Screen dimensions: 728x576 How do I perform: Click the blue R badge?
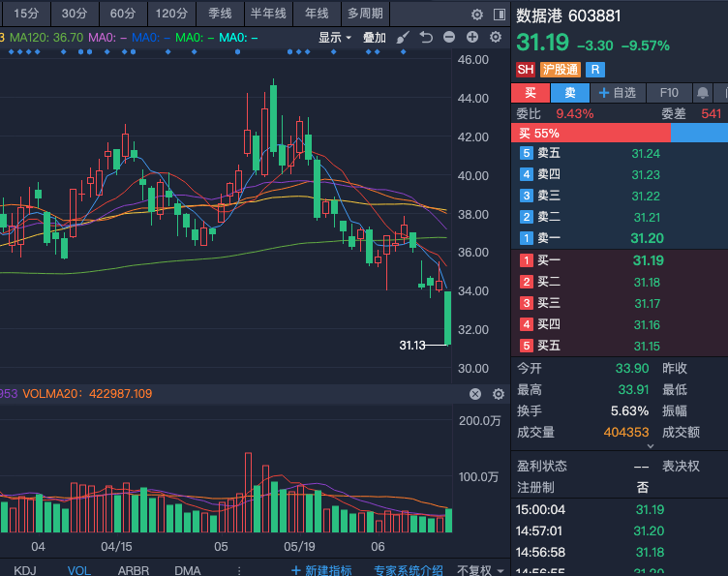(595, 70)
